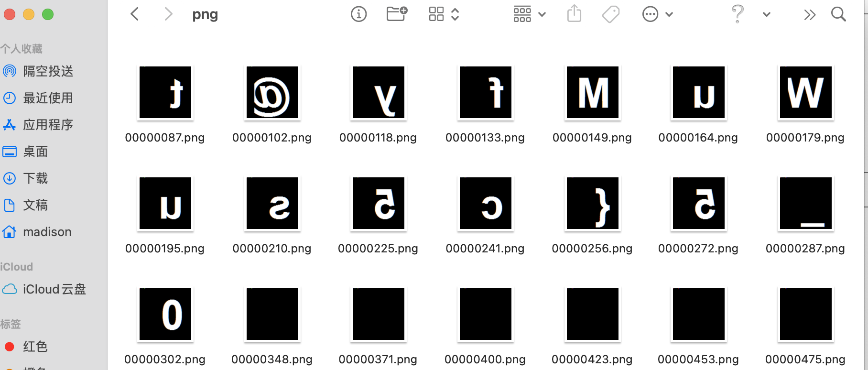Open the Share toolbar icon
Image resolution: width=868 pixels, height=370 pixels.
pos(574,14)
